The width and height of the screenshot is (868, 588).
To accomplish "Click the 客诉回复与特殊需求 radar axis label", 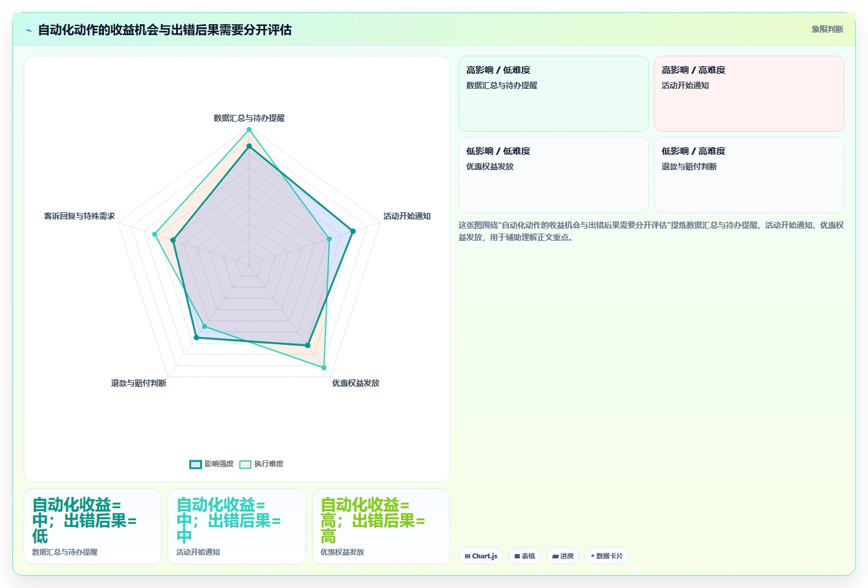I will [79, 216].
